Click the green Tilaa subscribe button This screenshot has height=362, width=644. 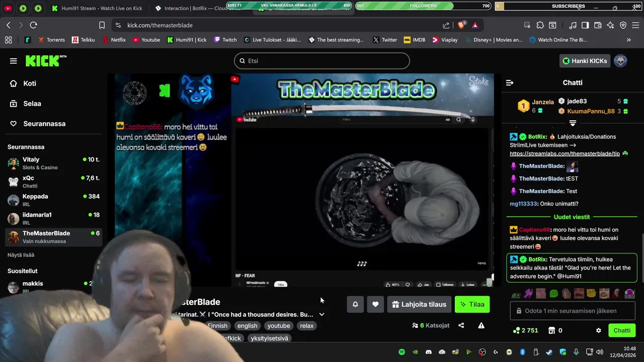click(x=472, y=304)
